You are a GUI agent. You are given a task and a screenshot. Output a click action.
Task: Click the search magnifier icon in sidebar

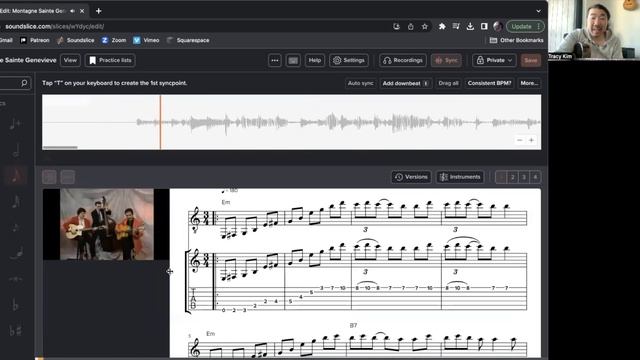point(24,83)
